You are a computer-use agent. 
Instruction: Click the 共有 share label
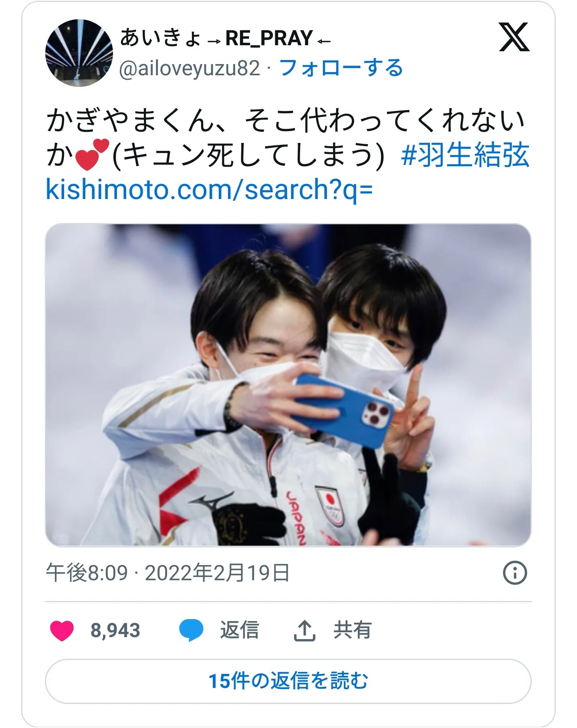353,630
